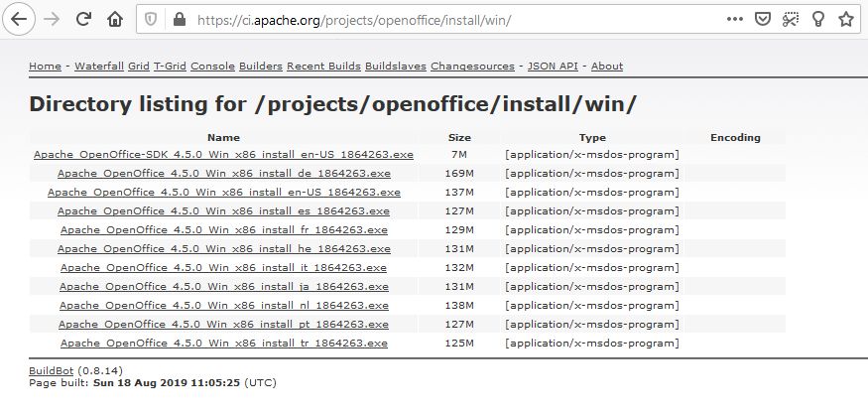Go to Recent Builds page
Screen dimensions: 868x416
[323, 67]
